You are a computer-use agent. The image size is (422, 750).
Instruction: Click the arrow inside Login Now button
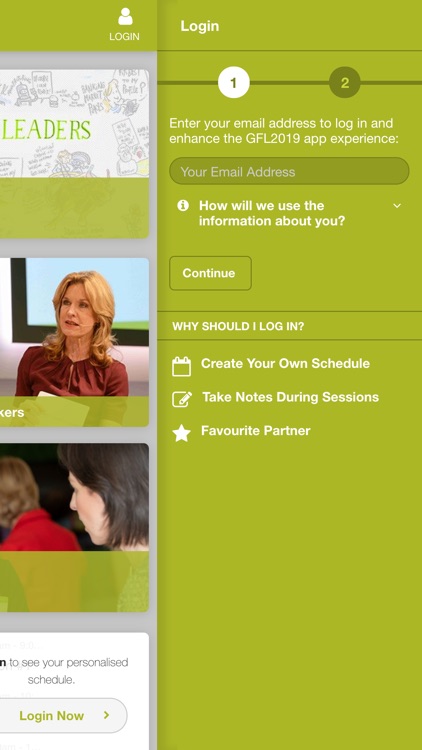[106, 715]
